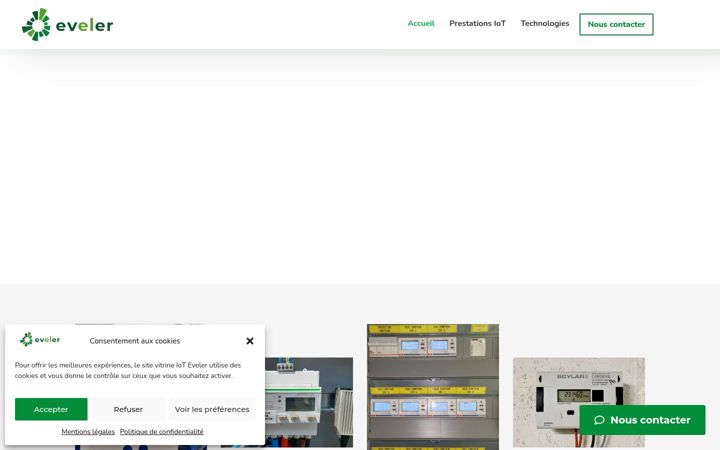The width and height of the screenshot is (720, 450).
Task: Go to the Technologies page
Action: [545, 23]
